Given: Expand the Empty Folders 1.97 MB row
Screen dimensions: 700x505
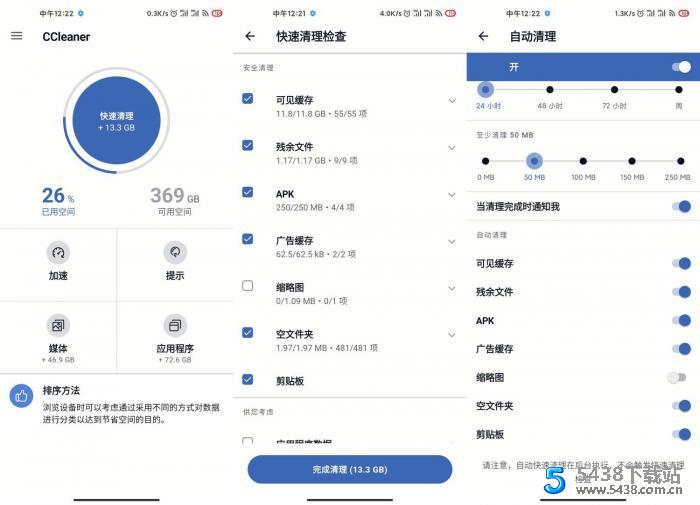Looking at the screenshot, I should click(x=452, y=335).
